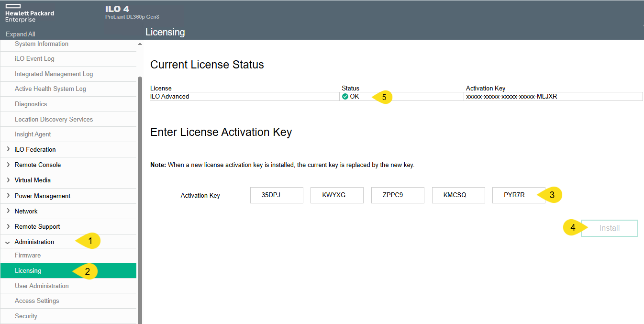Screen dimensions: 644x324
Task: Open iLO Federation menu label
Action: click(x=35, y=150)
